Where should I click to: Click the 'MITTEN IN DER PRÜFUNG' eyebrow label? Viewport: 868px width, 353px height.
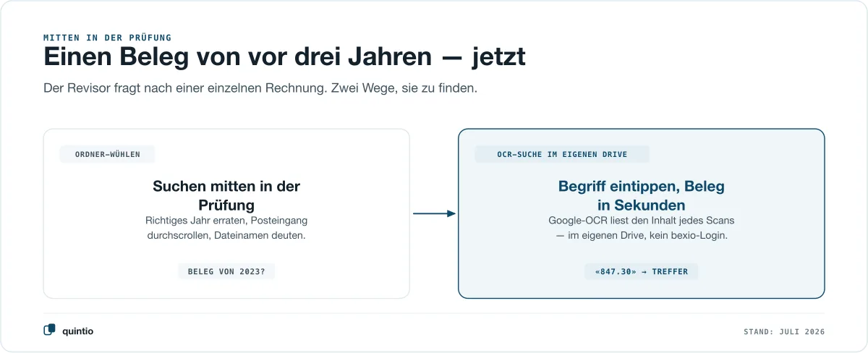point(107,37)
